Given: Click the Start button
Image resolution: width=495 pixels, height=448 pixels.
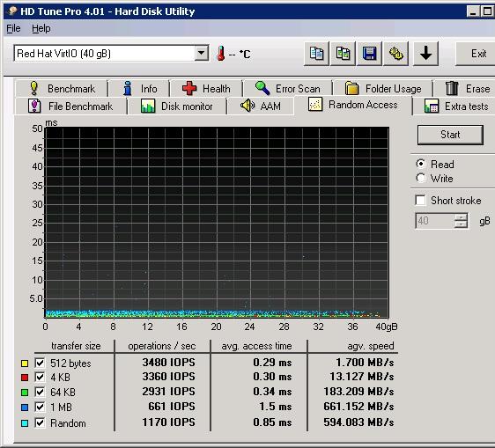Looking at the screenshot, I should point(450,135).
